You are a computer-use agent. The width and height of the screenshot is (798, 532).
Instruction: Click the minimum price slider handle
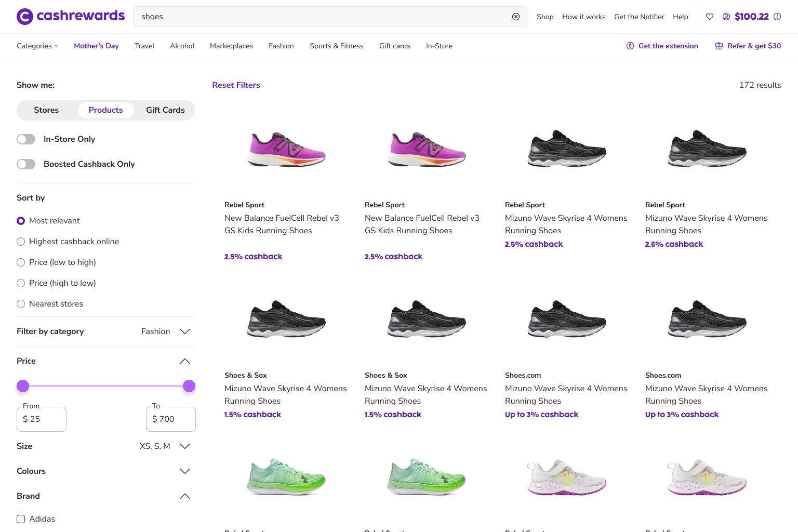pyautogui.click(x=23, y=386)
